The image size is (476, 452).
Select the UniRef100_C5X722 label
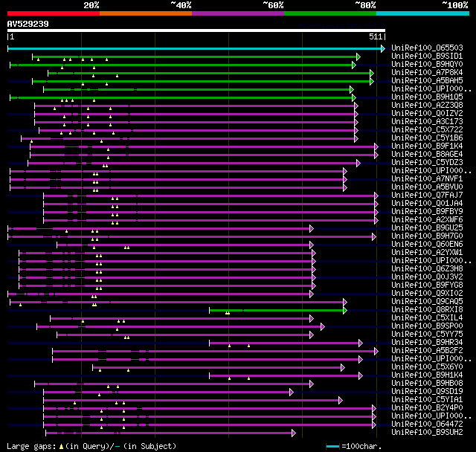427,130
